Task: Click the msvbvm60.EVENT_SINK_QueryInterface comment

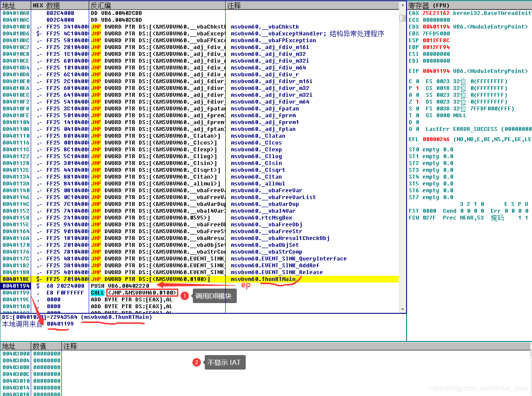Action: [x=289, y=259]
